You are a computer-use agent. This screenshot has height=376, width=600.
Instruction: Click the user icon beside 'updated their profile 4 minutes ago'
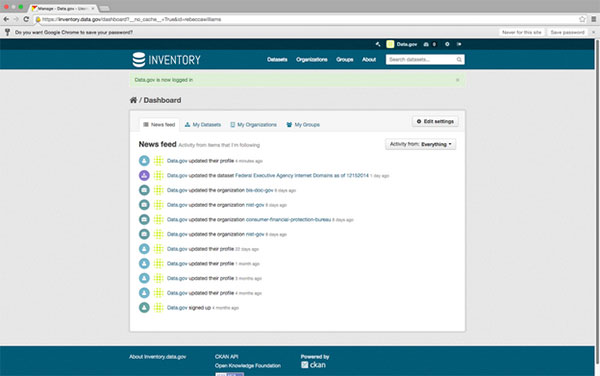[x=144, y=161]
